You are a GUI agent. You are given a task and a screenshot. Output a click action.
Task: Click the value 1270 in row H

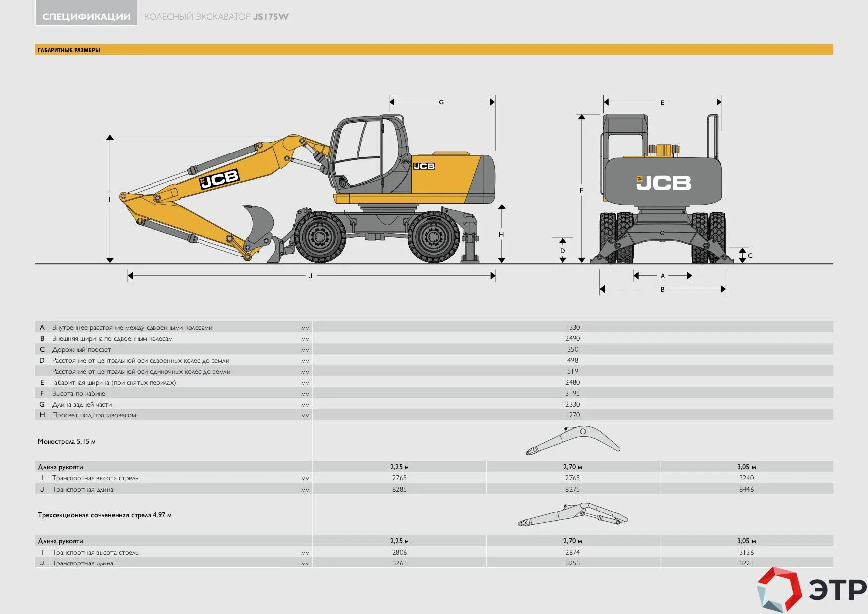573,415
